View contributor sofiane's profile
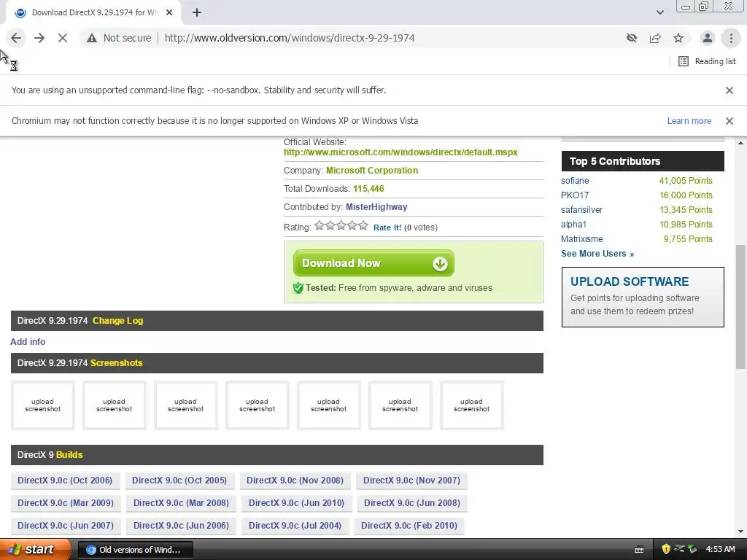Viewport: 747px width, 560px height. click(x=575, y=181)
